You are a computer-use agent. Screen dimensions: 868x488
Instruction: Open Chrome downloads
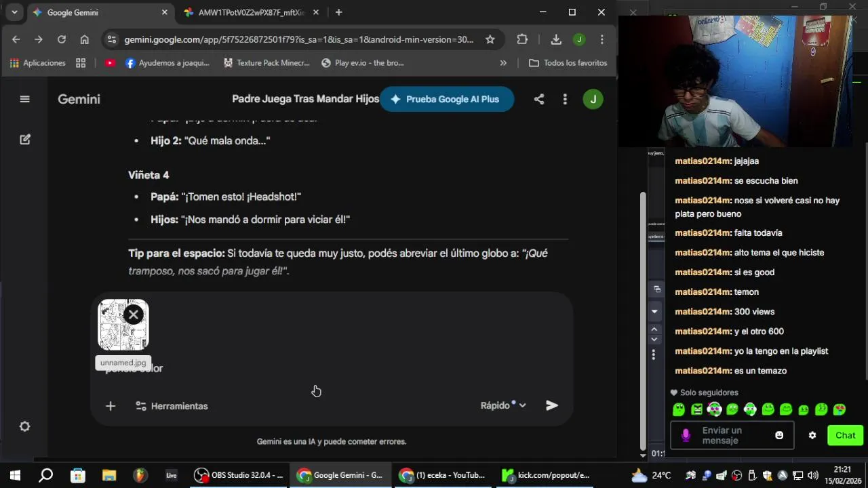(556, 39)
